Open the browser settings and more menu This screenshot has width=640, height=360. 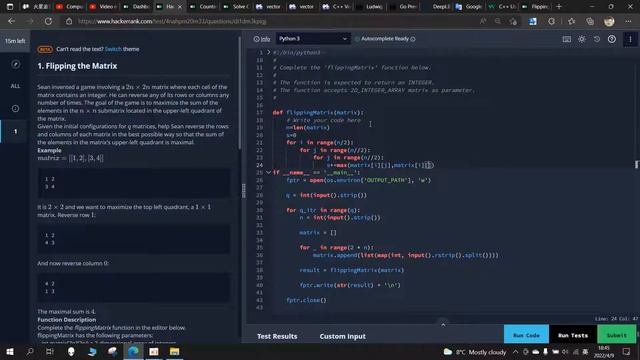coord(628,21)
